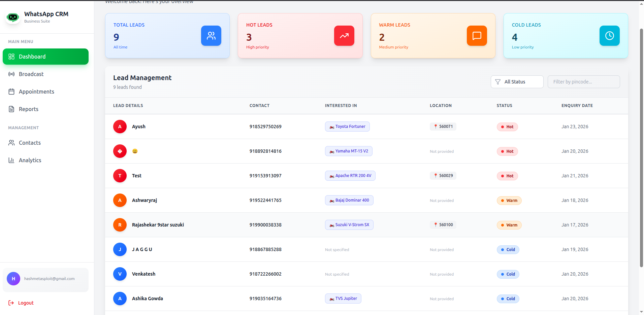Screen dimensions: 644x315
Task: Click the avatar for Test lead
Action: pyautogui.click(x=120, y=176)
